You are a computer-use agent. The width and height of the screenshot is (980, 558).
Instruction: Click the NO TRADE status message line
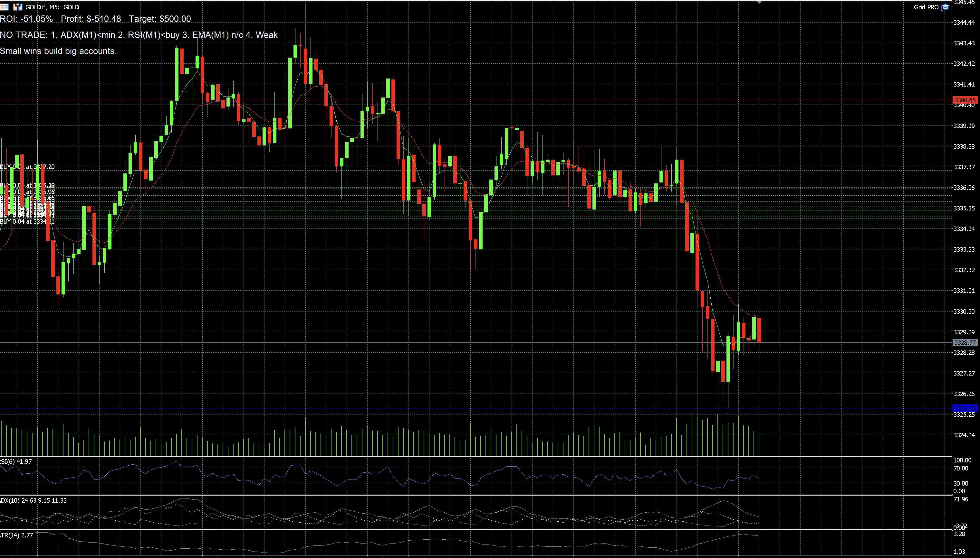(139, 35)
